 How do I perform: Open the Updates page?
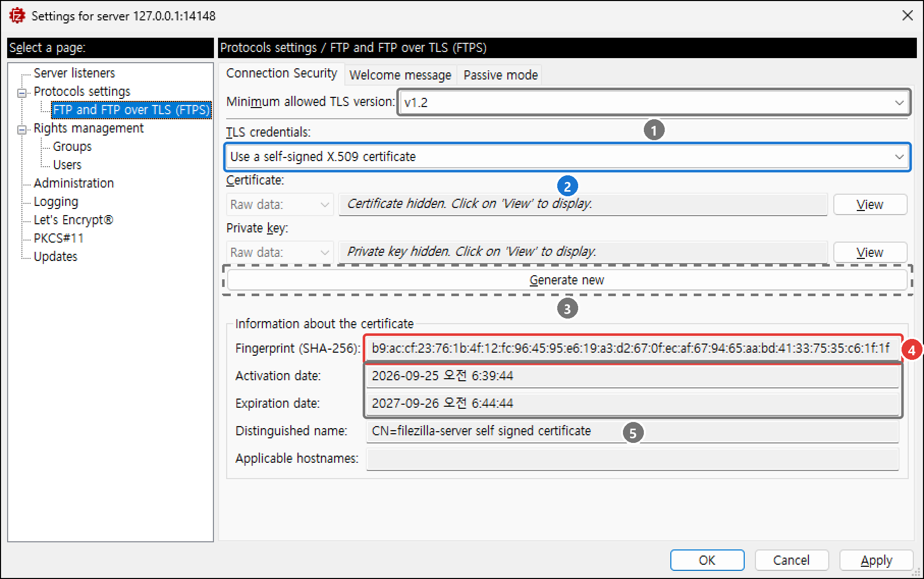56,256
